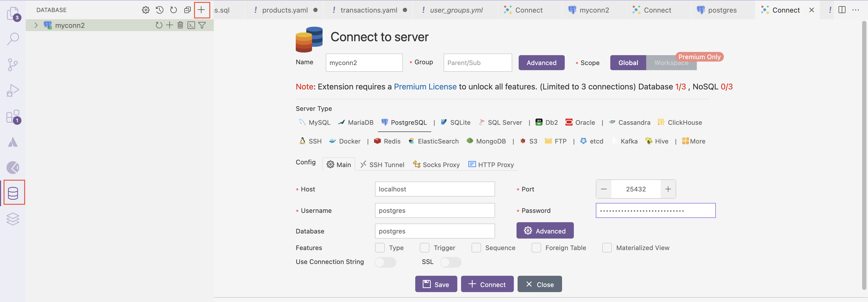This screenshot has height=302, width=868.
Task: Open Run and Debug view
Action: (13, 90)
